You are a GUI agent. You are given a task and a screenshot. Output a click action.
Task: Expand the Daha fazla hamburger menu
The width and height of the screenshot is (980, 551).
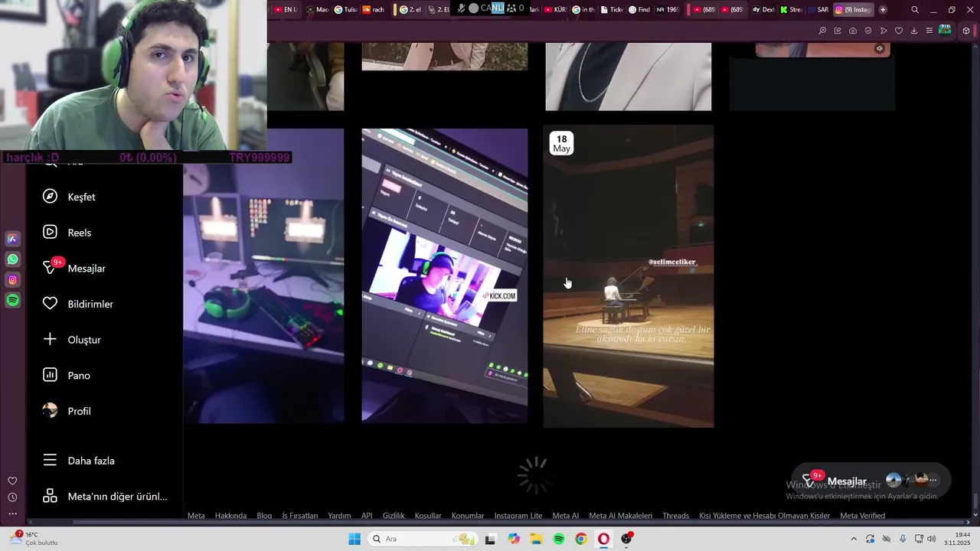(x=50, y=461)
